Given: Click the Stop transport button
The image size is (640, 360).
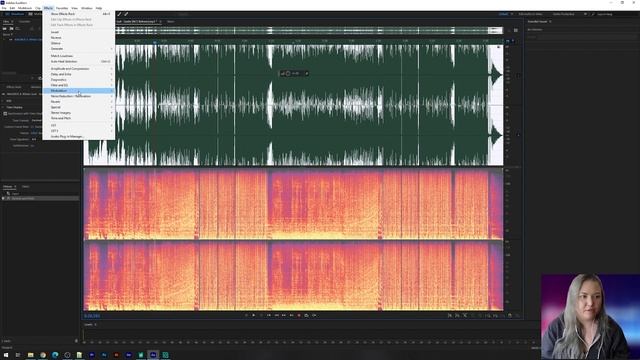Looking at the screenshot, I should 246,315.
